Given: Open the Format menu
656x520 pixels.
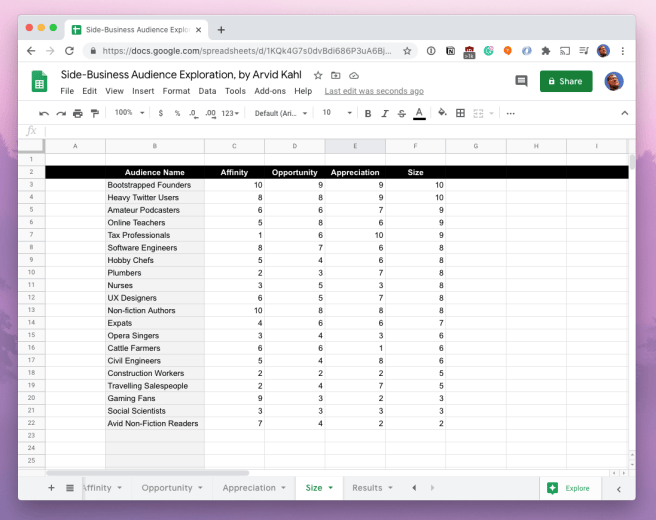Looking at the screenshot, I should [176, 91].
